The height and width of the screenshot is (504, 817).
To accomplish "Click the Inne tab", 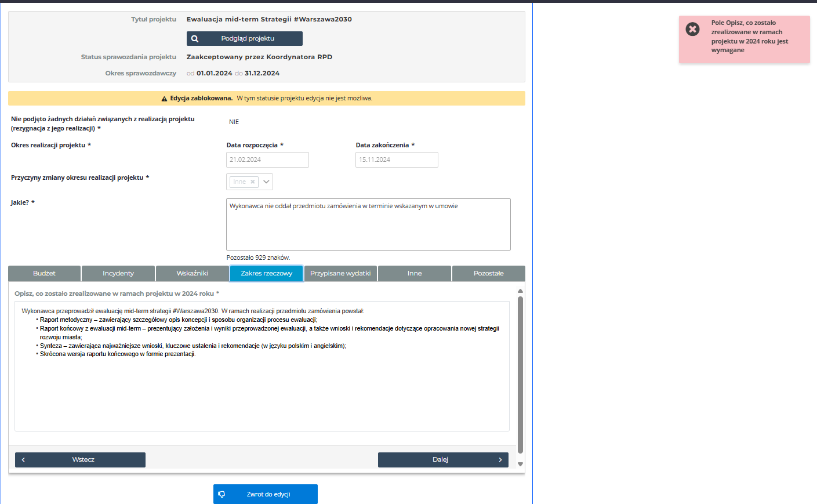I will tap(415, 274).
